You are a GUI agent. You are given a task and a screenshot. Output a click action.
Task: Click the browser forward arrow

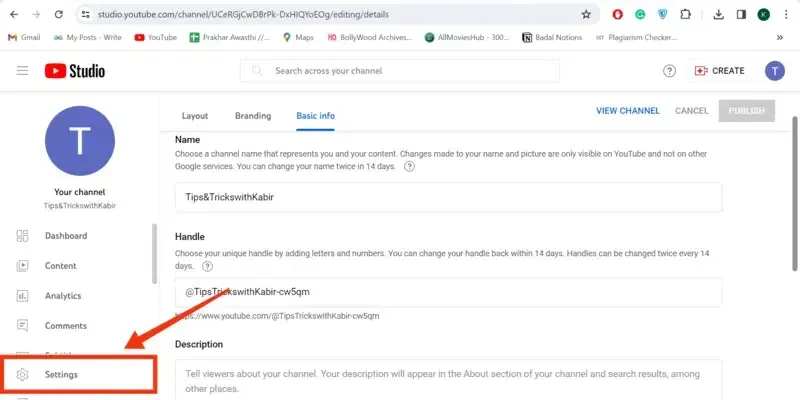tap(36, 15)
